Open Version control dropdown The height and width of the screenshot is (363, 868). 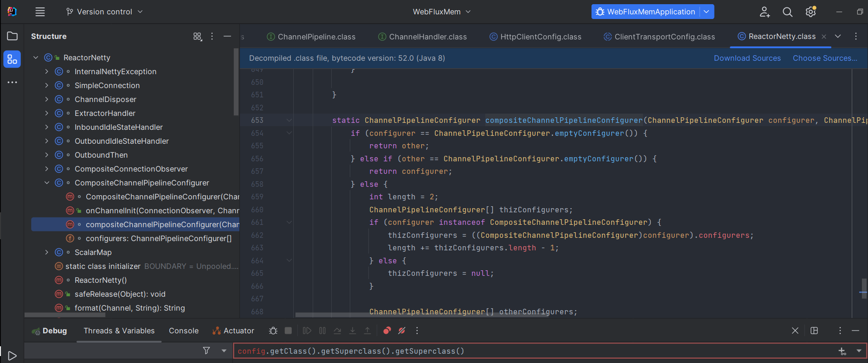click(x=104, y=12)
